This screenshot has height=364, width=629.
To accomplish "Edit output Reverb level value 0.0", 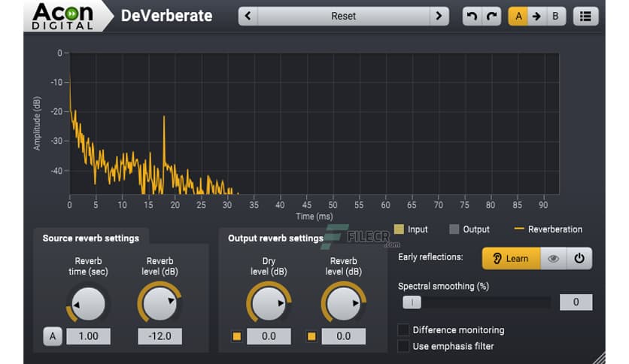I will tap(343, 336).
